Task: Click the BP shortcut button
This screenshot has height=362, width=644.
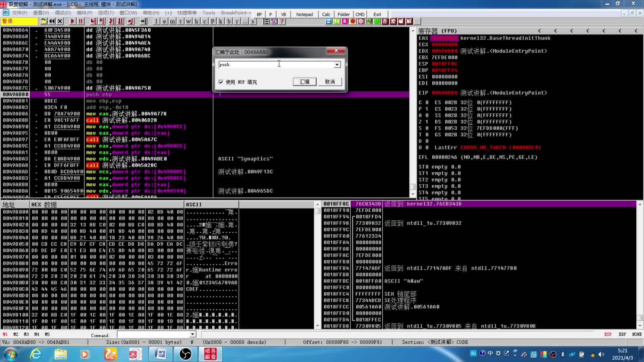Action: point(259,14)
